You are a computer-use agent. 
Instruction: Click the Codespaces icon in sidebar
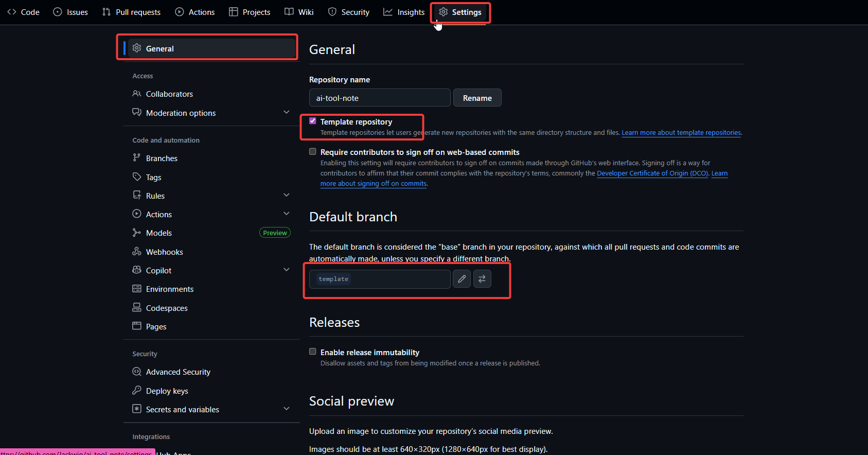[x=137, y=308]
